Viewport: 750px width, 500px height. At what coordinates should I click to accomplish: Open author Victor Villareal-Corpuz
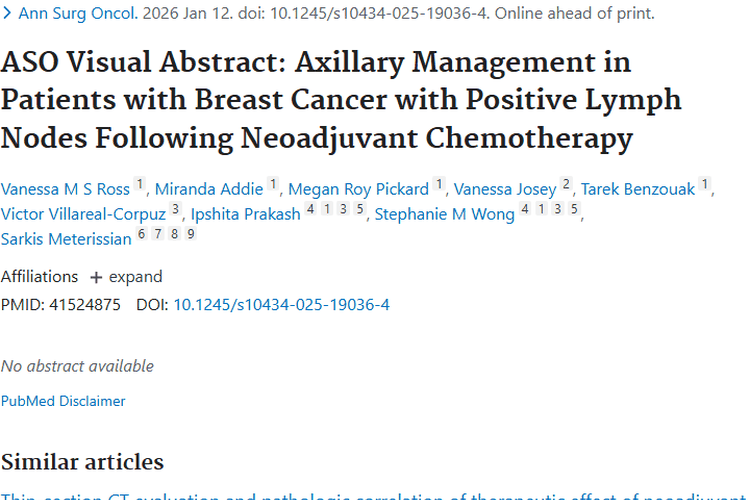83,214
